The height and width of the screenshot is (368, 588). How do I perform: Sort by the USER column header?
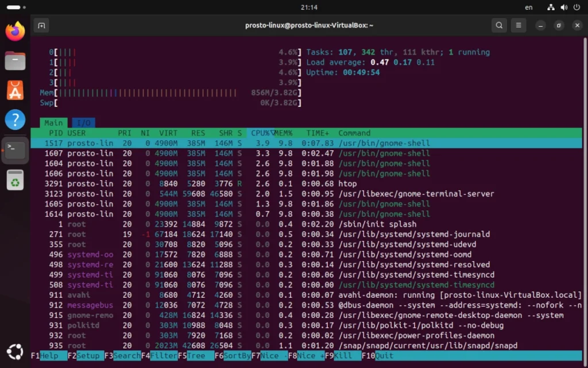(x=76, y=133)
